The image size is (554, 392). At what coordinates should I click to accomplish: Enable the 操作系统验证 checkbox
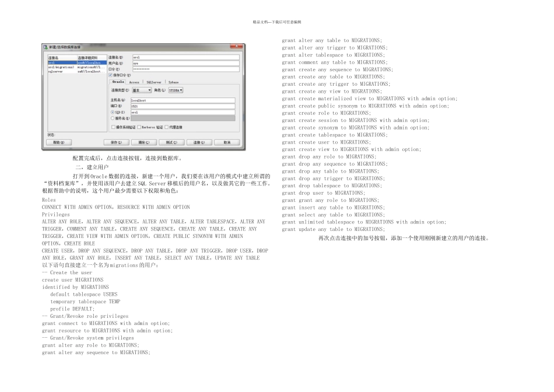113,127
